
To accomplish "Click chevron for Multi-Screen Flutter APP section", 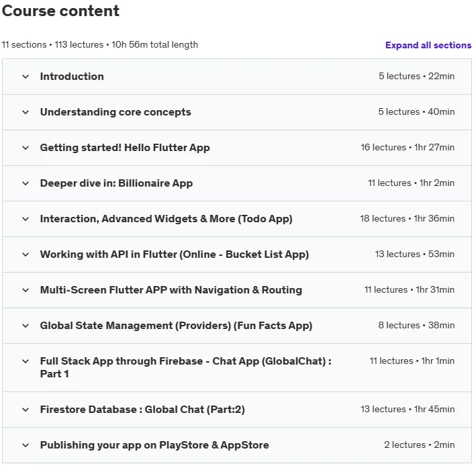I will point(26,289).
